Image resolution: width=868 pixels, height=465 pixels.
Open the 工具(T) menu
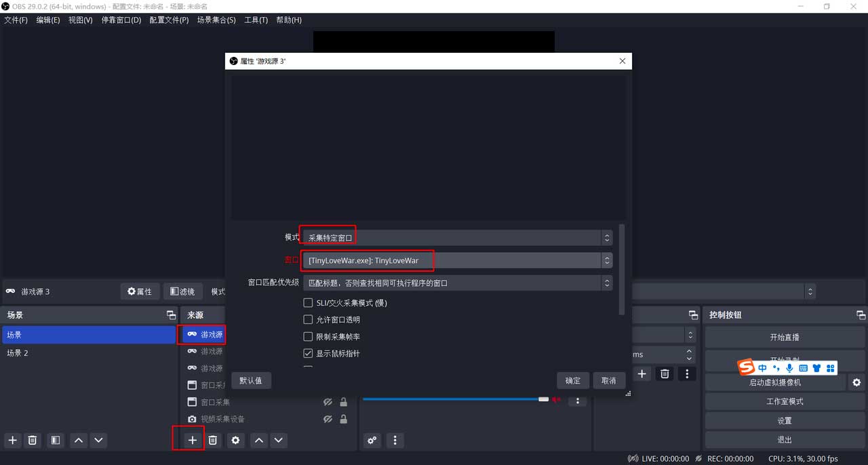256,20
